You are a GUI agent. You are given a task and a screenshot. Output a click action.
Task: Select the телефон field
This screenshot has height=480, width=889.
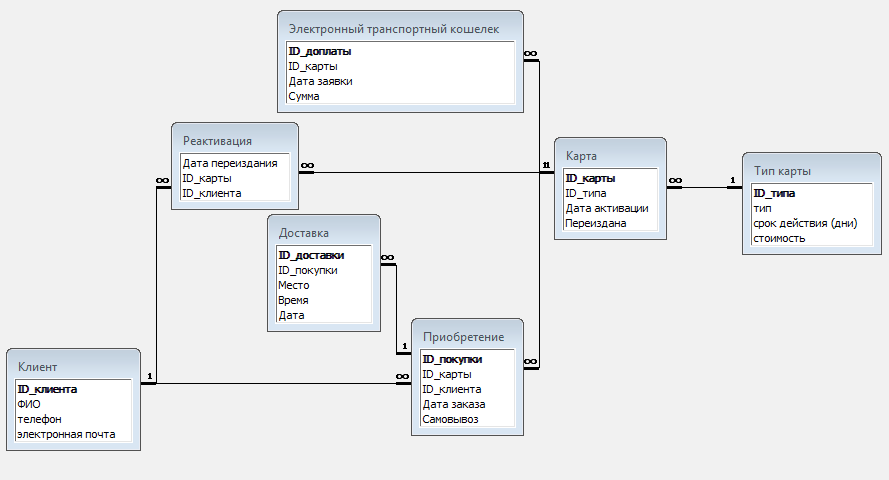39,419
